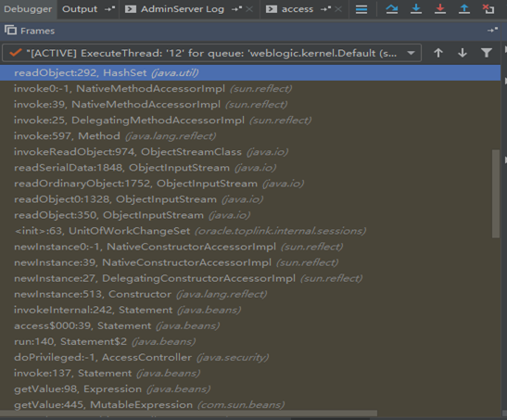Click the frames list vertical scrollbar
This screenshot has width=507, height=420.
(x=496, y=194)
